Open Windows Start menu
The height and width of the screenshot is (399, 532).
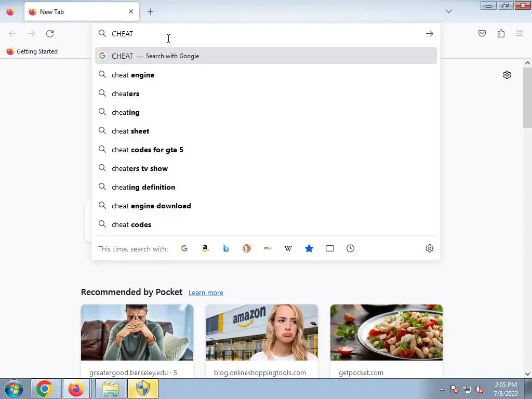coord(14,389)
